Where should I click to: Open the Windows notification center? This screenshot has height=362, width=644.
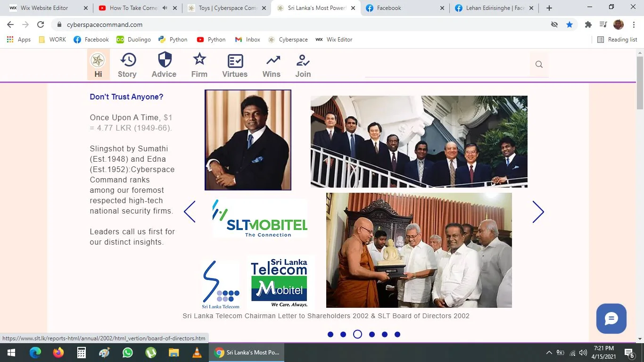[629, 353]
